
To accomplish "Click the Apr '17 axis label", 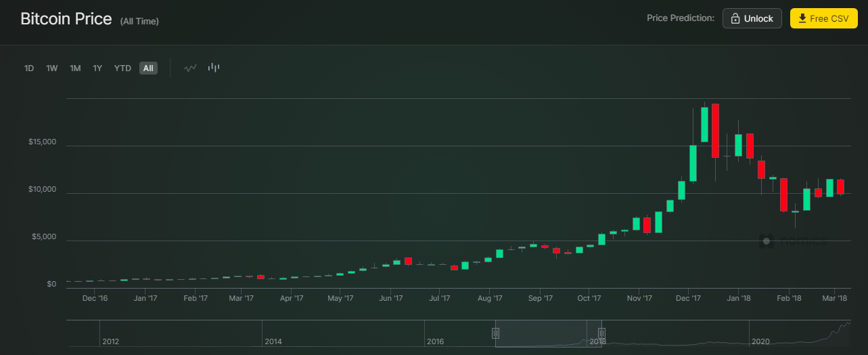I will coord(291,298).
